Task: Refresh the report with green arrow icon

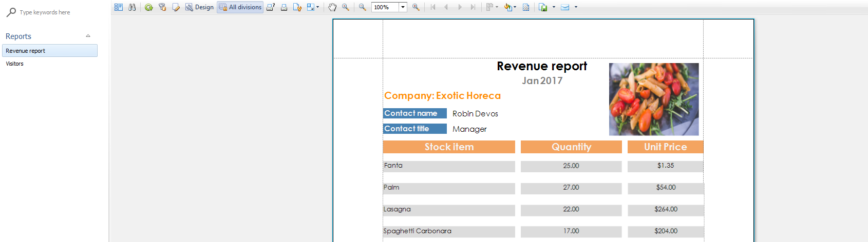Action: (x=148, y=7)
